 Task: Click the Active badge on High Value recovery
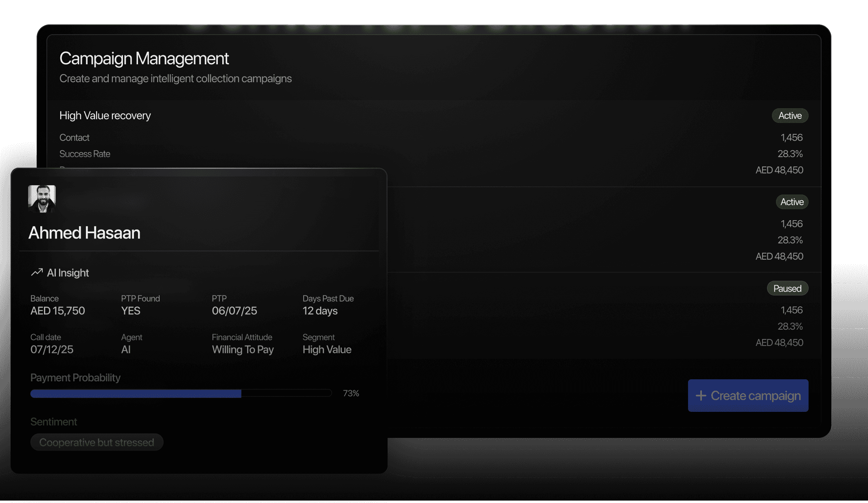(790, 116)
